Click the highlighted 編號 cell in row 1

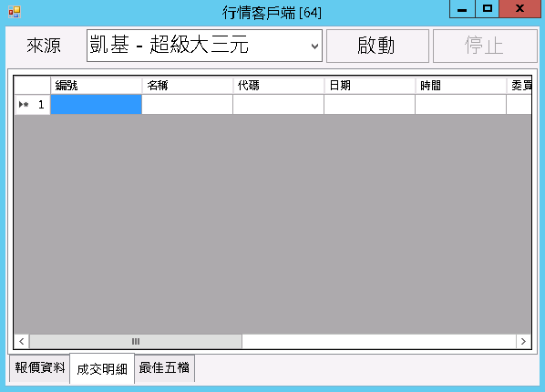pos(97,104)
